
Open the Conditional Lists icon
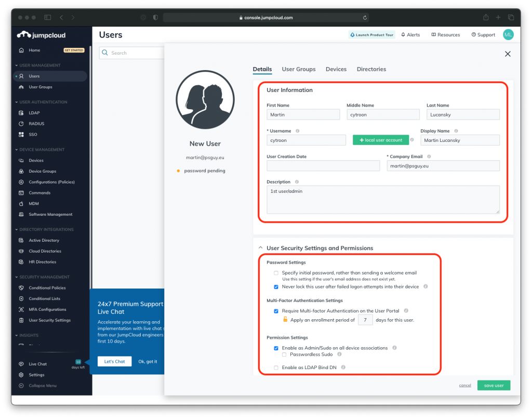click(21, 298)
